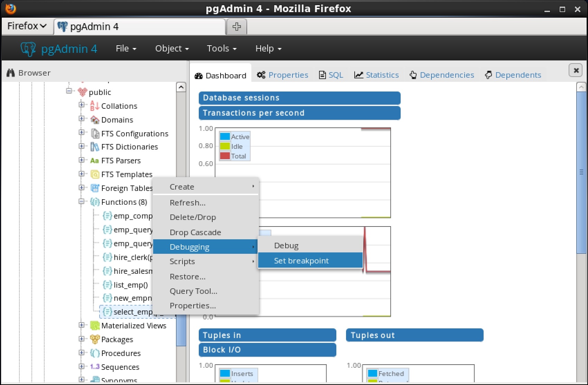
Task: Choose Query Tool... in context menu
Action: coord(193,291)
